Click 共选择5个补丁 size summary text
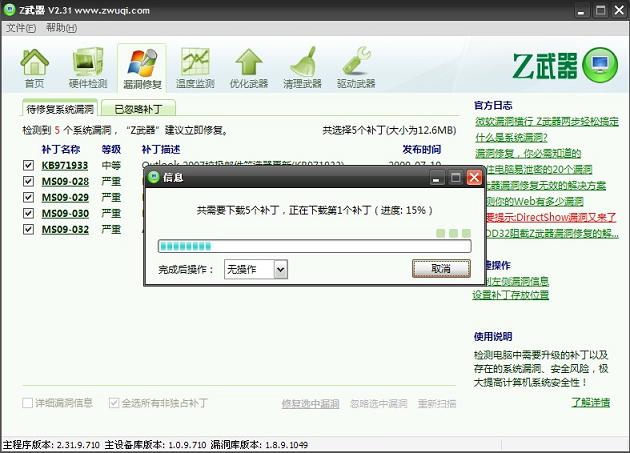Image resolution: width=630 pixels, height=453 pixels. click(x=389, y=130)
